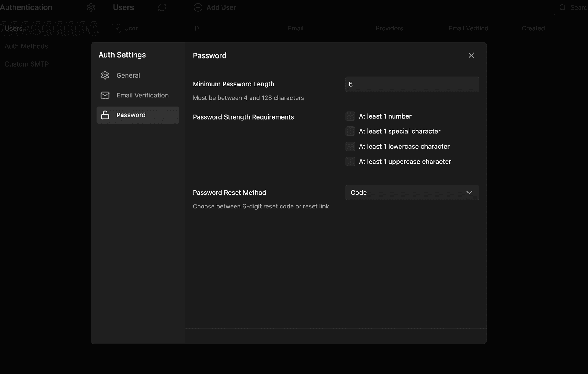The width and height of the screenshot is (588, 374).
Task: Enable At least 1 special character requirement
Action: [x=350, y=131]
